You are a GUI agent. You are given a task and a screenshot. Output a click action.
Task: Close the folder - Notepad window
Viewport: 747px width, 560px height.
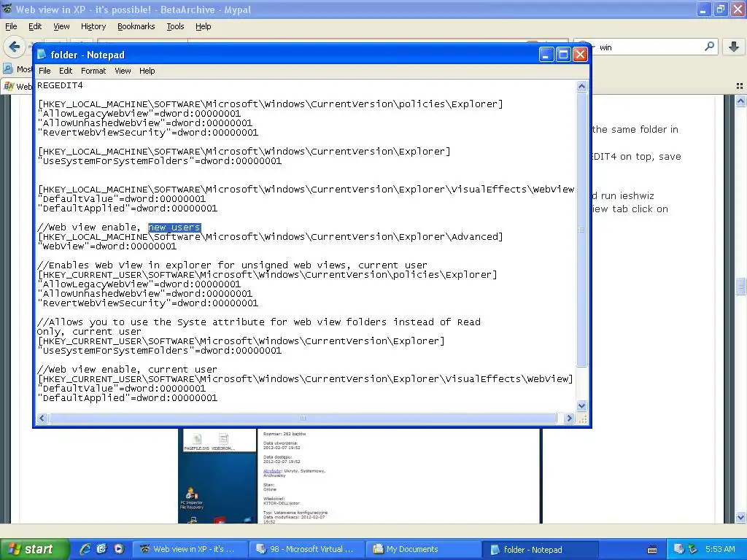coord(580,55)
